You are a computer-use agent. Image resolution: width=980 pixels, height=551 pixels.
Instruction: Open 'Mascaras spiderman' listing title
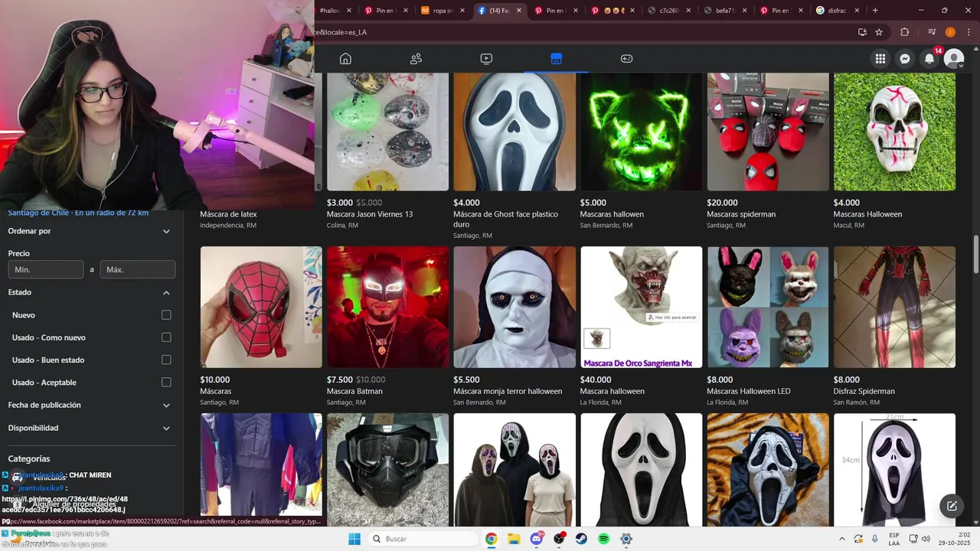[x=741, y=214]
